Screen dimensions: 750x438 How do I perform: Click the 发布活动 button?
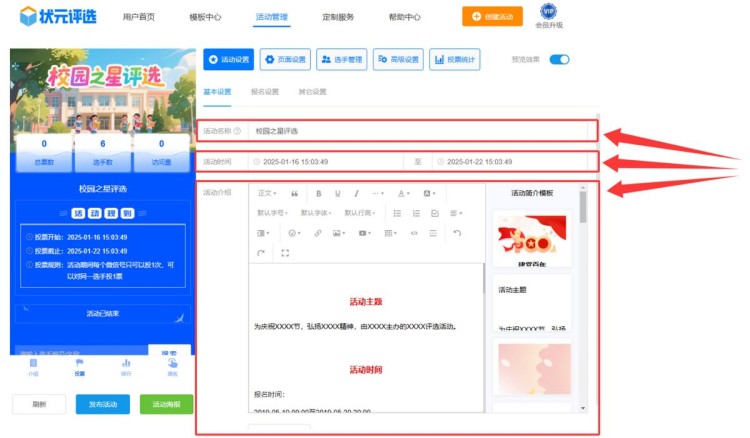(103, 404)
